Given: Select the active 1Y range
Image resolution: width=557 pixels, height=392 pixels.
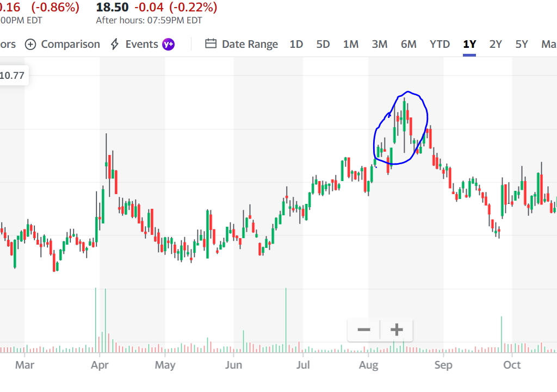Looking at the screenshot, I should click(x=469, y=45).
